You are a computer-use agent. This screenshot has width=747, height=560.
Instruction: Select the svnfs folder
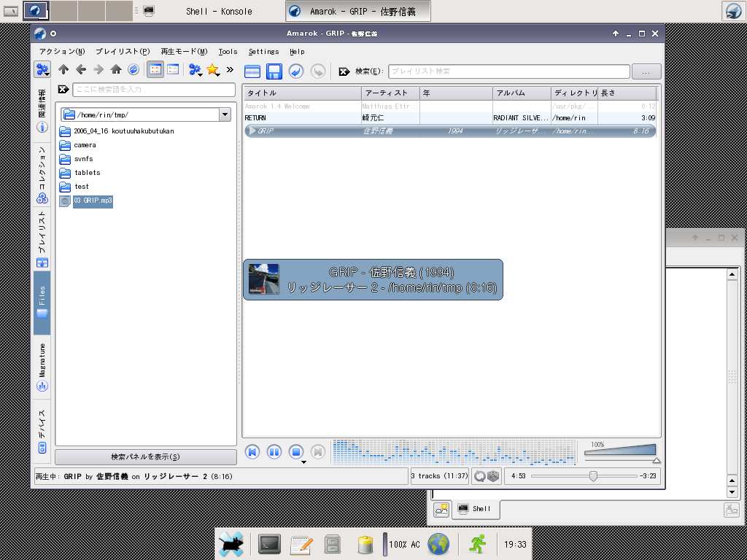76,158
